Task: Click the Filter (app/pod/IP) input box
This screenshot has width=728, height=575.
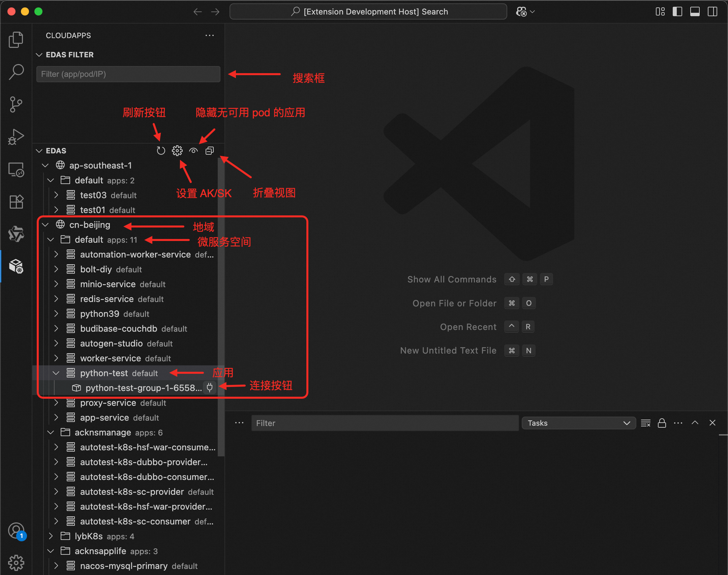Action: (128, 74)
